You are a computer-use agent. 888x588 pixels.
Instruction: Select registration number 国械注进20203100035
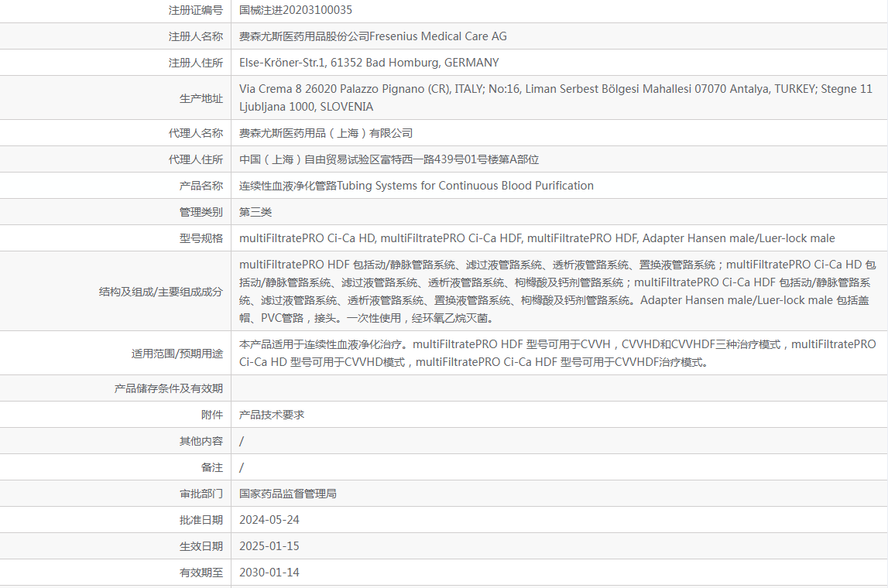tap(295, 10)
